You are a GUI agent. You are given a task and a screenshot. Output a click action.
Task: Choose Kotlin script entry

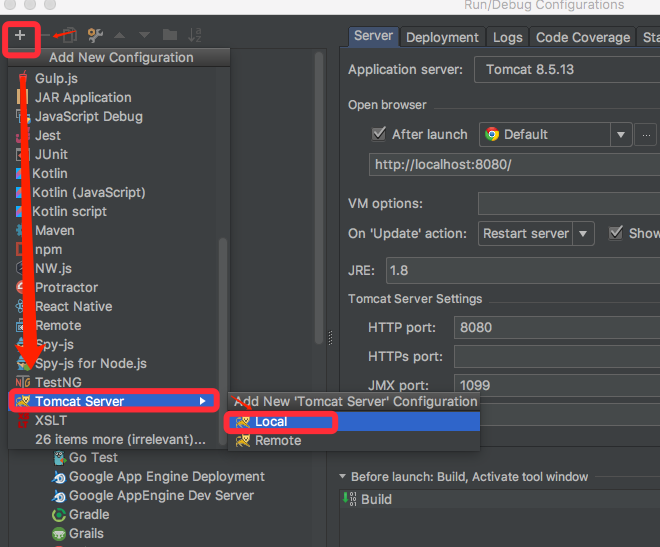(114, 211)
